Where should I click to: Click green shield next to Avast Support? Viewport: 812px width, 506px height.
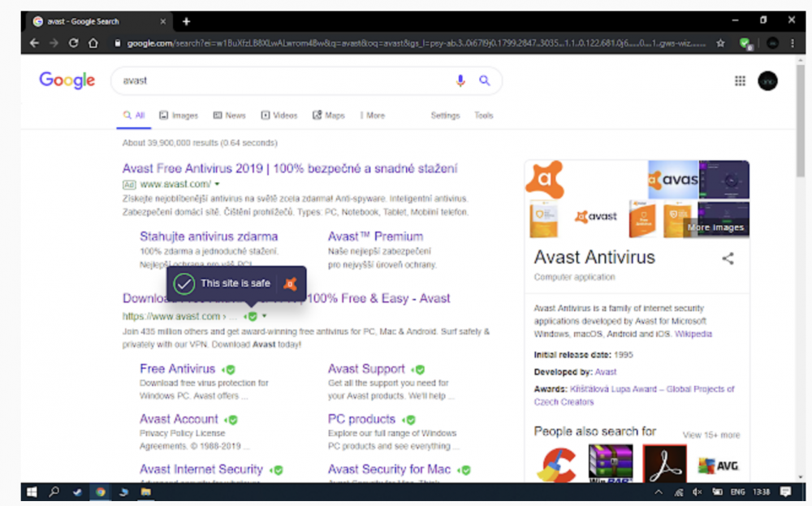pyautogui.click(x=418, y=370)
